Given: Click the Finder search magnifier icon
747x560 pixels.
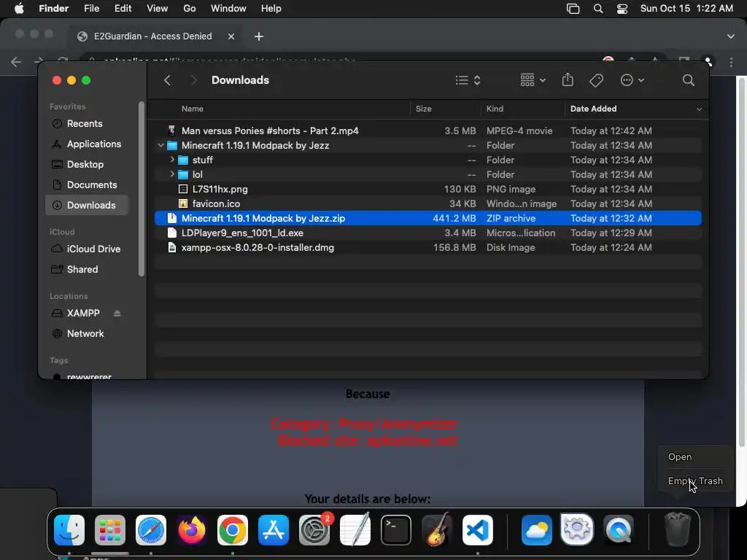Looking at the screenshot, I should (x=688, y=80).
